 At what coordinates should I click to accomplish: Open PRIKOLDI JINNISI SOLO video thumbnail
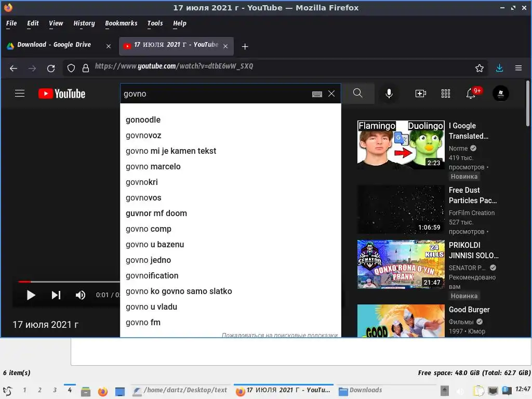point(401,264)
